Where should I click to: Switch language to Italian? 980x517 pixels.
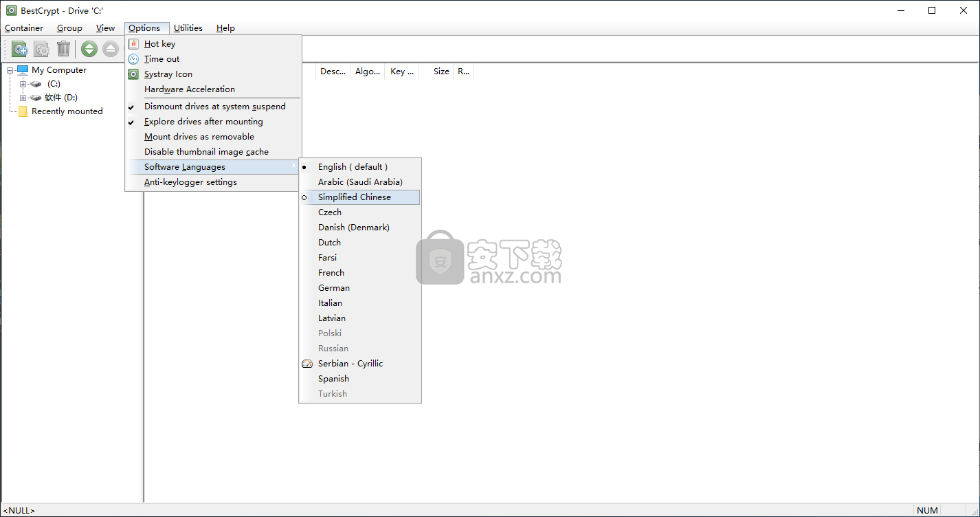point(359,303)
